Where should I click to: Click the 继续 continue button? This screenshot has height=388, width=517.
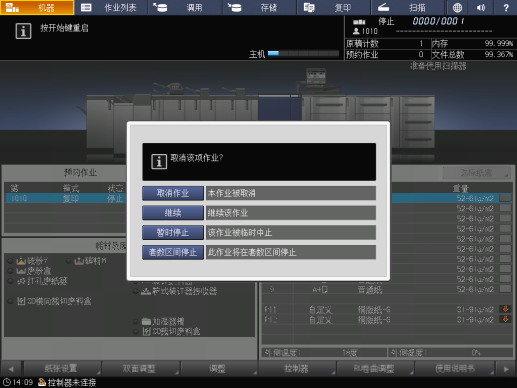(x=173, y=213)
